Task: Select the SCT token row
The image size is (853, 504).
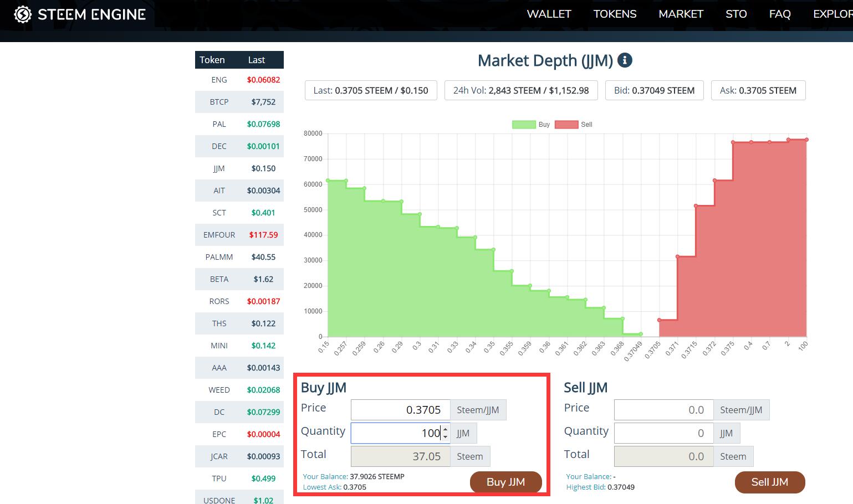Action: pos(239,213)
